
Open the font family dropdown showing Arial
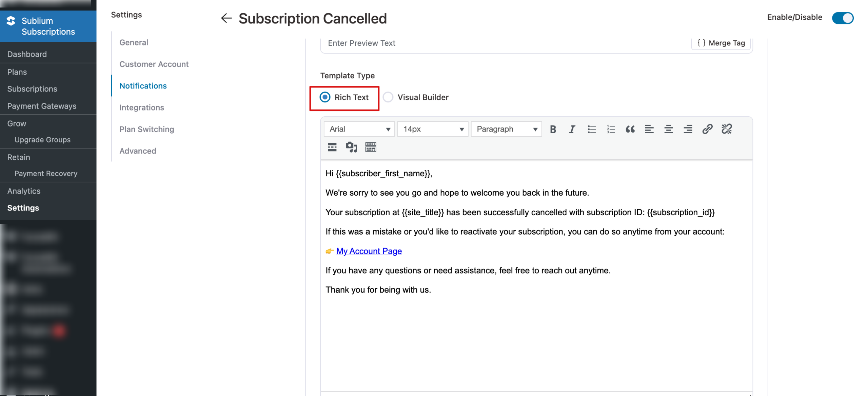tap(359, 129)
